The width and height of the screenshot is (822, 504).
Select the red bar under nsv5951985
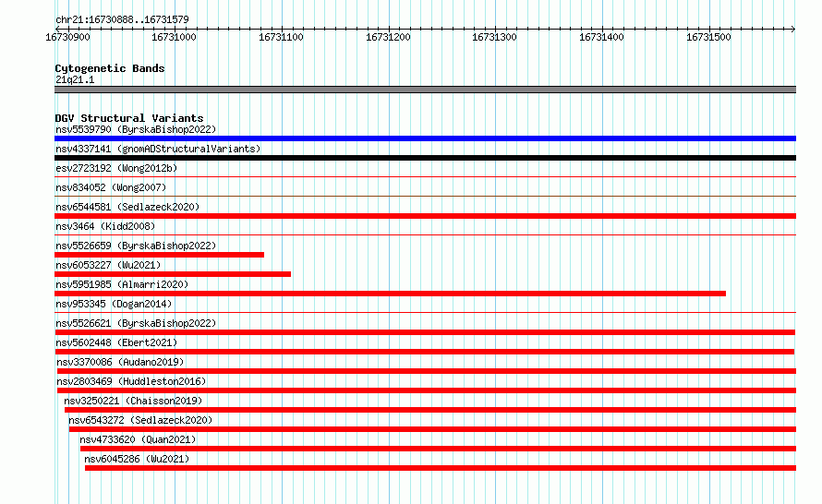[x=390, y=294]
